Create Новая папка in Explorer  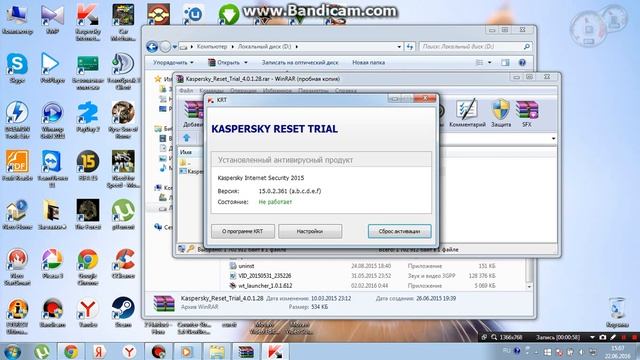369,62
